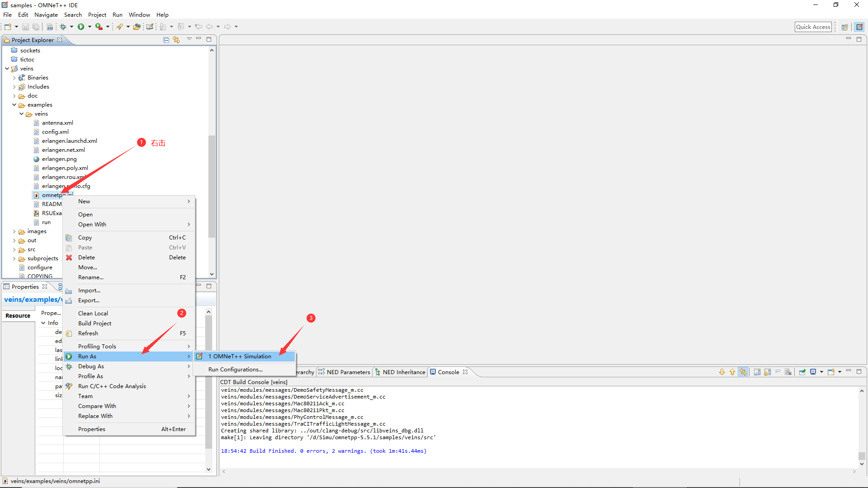Choose Run Configurations... entry

click(x=235, y=370)
